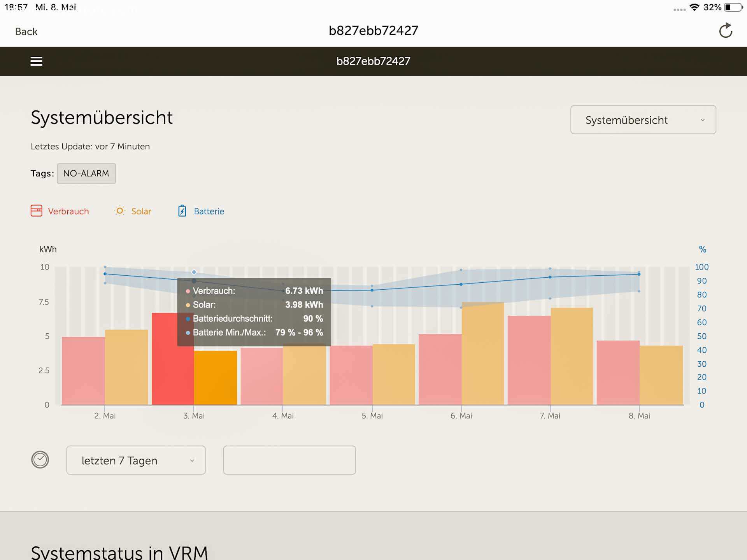Select the 6. Mai solar bar
The image size is (747, 560).
482,353
